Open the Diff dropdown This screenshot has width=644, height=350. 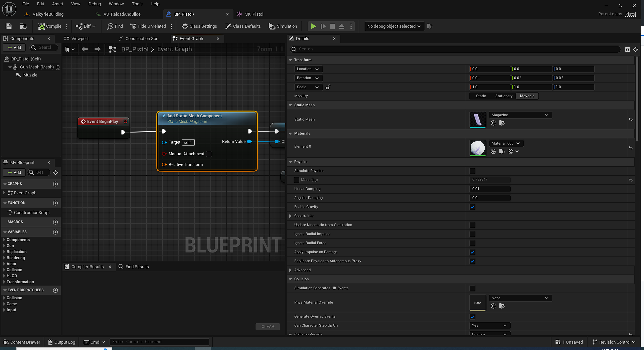point(86,26)
